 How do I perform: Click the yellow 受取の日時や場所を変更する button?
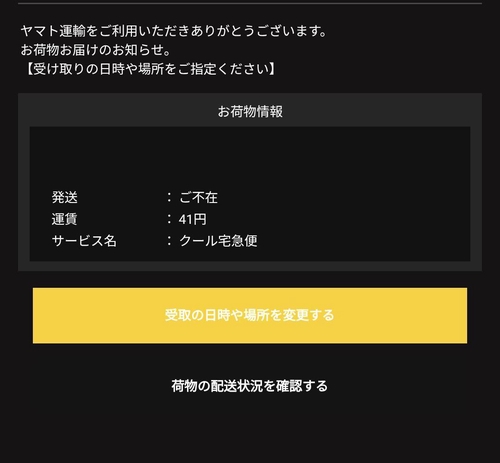250,315
